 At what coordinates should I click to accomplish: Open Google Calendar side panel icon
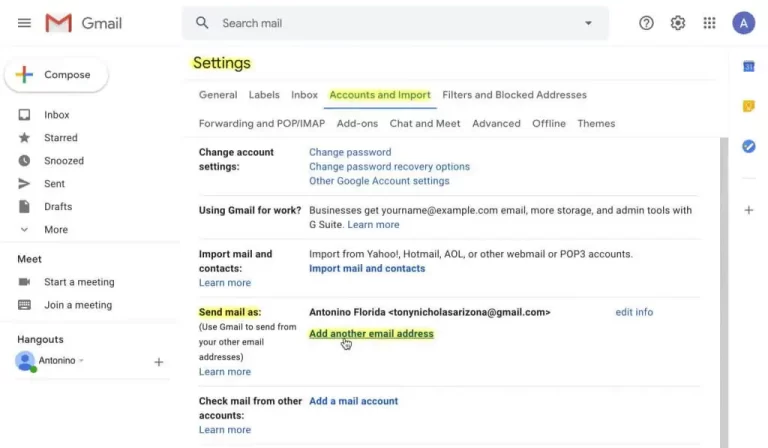[x=748, y=66]
